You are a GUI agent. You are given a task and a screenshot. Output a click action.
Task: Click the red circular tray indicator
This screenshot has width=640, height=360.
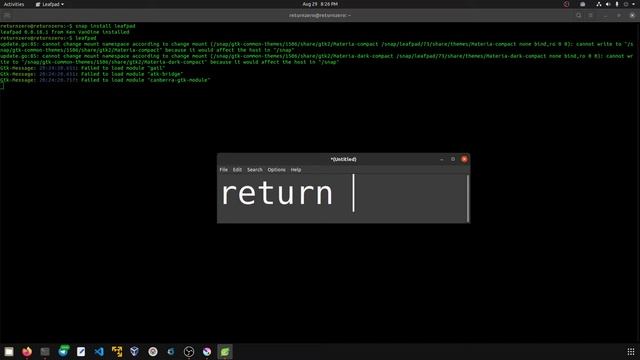point(566,4)
